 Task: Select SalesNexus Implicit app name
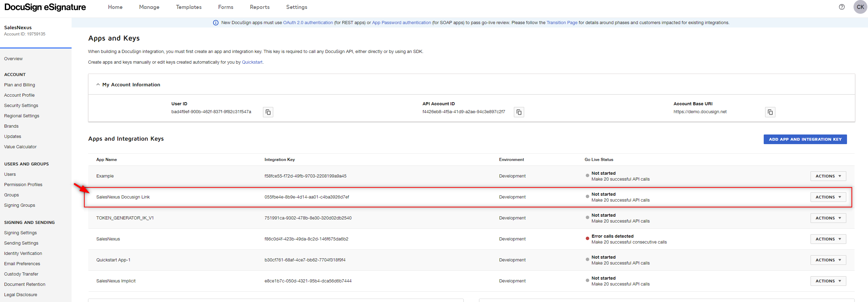point(116,281)
